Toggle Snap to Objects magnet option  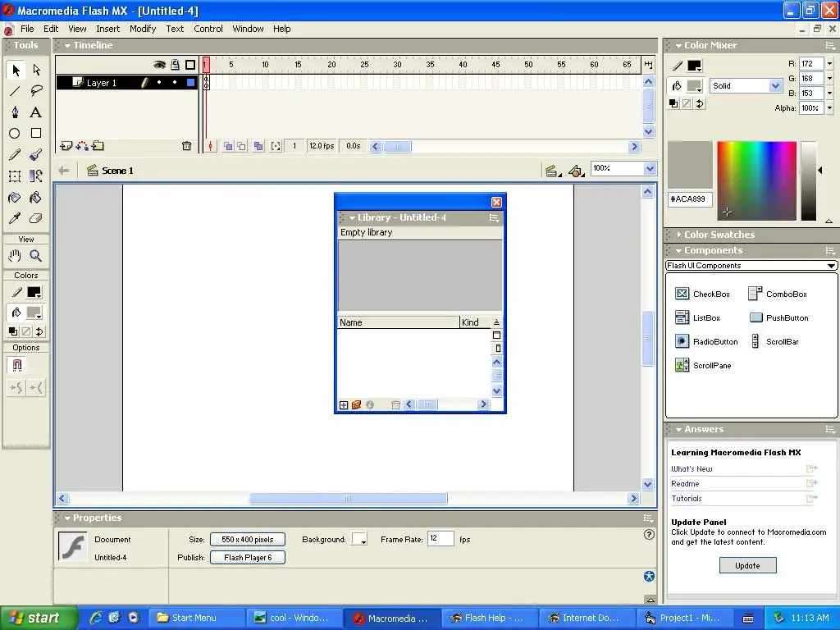17,365
